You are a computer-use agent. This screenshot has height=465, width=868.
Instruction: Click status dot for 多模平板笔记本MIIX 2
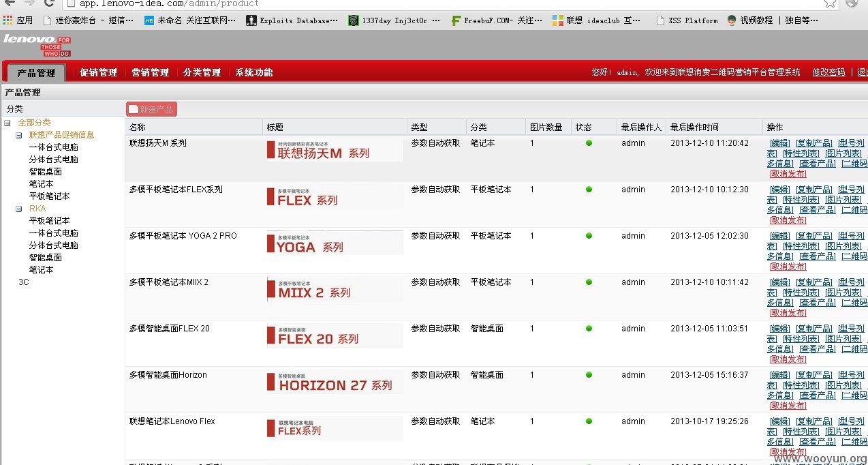pos(589,282)
